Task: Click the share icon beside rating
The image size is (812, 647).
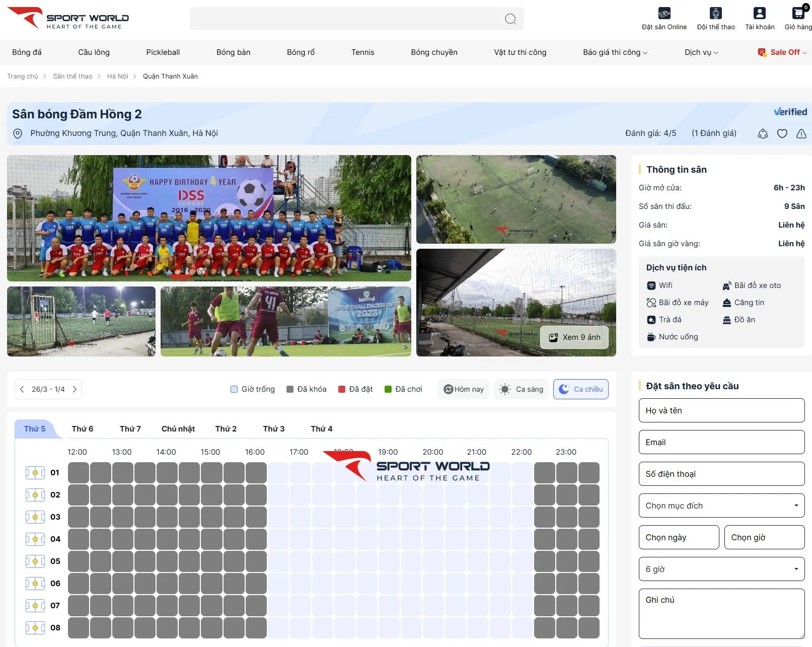Action: [x=763, y=133]
